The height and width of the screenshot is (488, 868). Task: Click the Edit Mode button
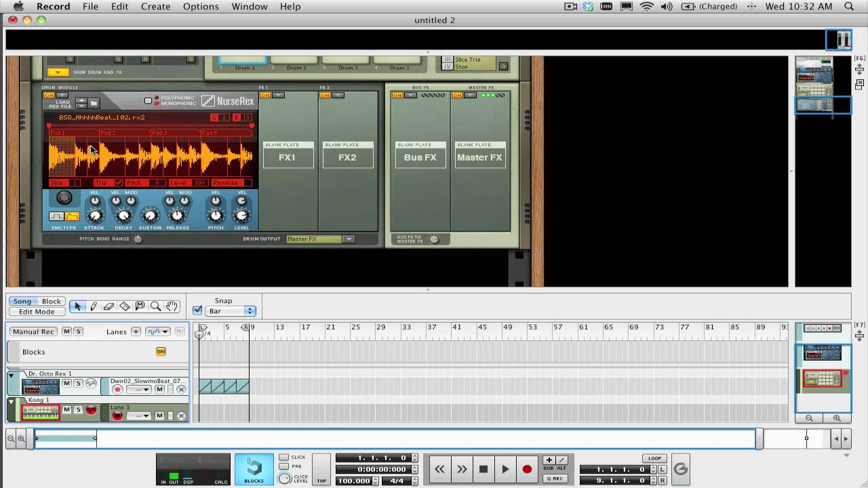point(37,312)
